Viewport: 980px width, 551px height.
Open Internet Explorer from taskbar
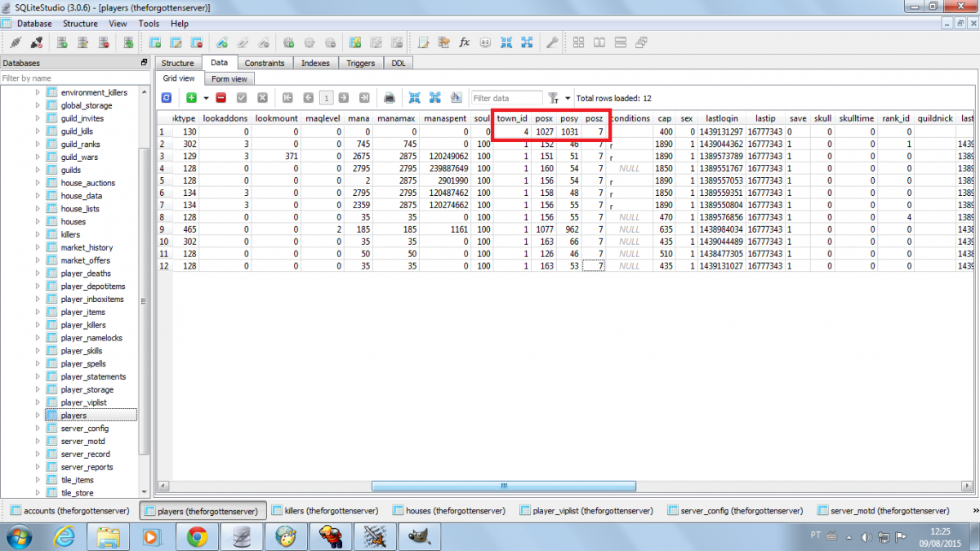coord(65,536)
